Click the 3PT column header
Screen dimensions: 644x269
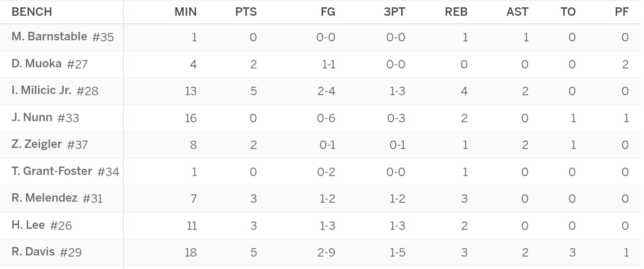click(x=395, y=12)
